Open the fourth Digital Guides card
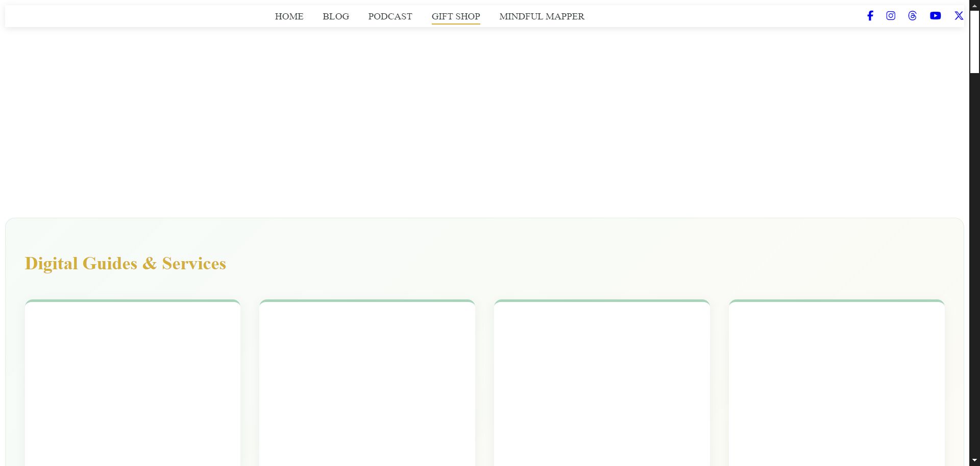Viewport: 980px width, 466px height. 837,383
